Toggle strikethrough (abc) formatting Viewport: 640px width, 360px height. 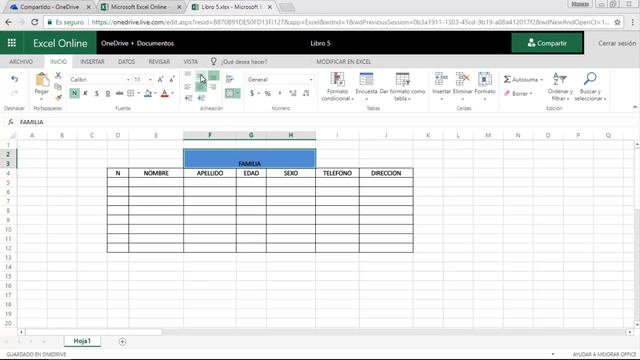click(119, 93)
